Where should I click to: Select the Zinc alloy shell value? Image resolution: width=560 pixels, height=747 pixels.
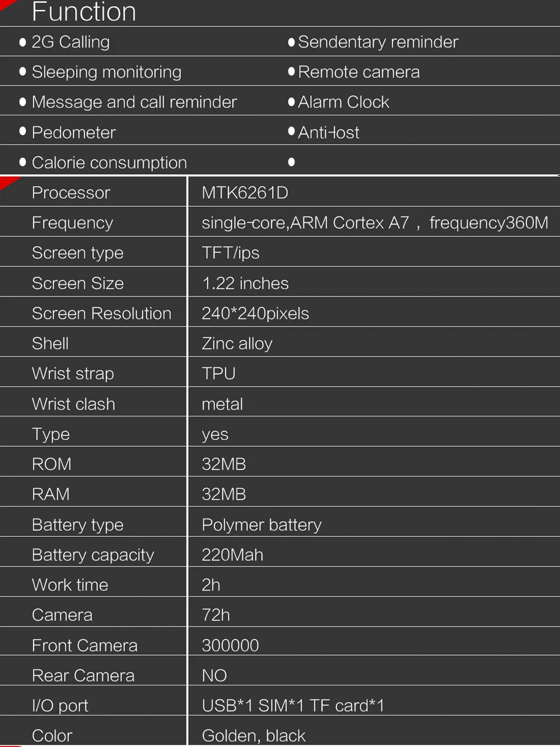pos(237,344)
